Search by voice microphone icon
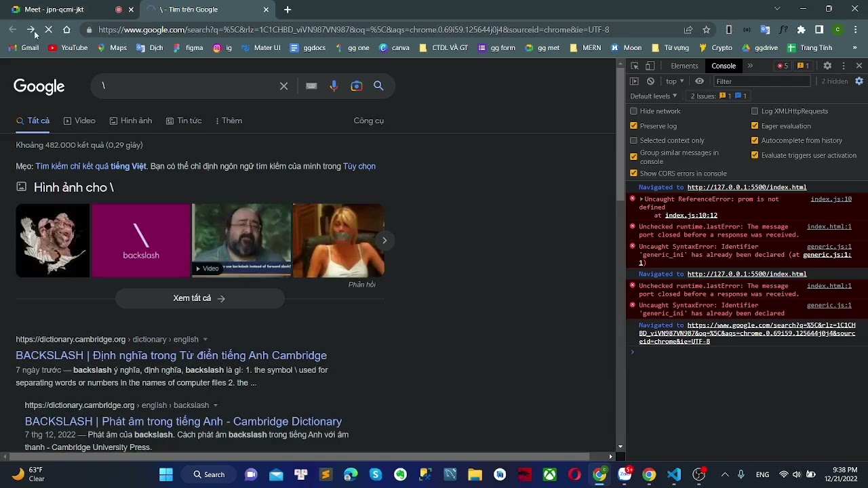This screenshot has height=488, width=868. pos(334,86)
